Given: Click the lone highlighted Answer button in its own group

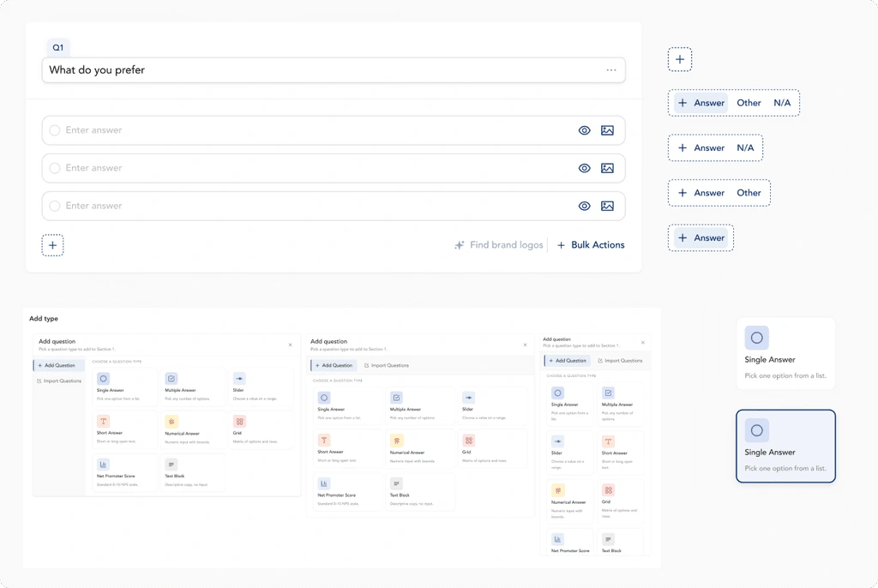Looking at the screenshot, I should tap(701, 238).
